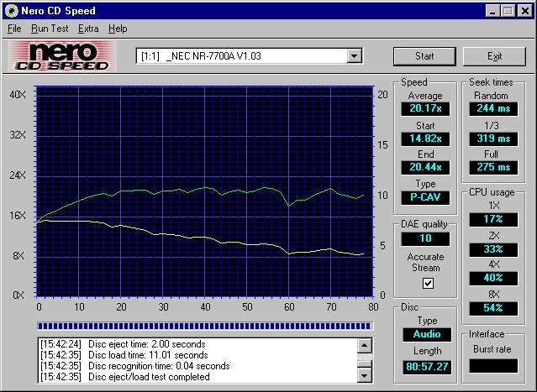Click the disc type value Audio

tap(427, 335)
